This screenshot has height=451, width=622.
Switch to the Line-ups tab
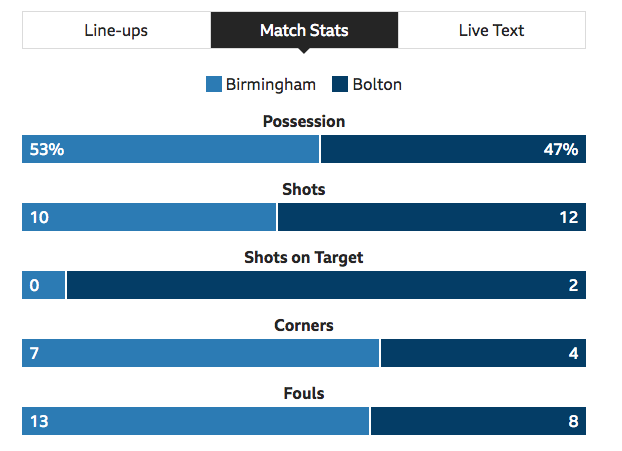pyautogui.click(x=116, y=30)
